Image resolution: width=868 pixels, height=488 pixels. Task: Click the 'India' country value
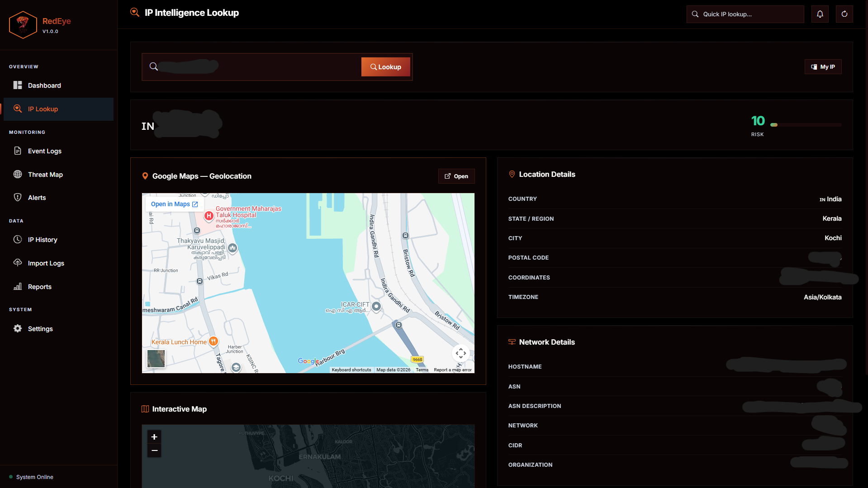point(834,199)
